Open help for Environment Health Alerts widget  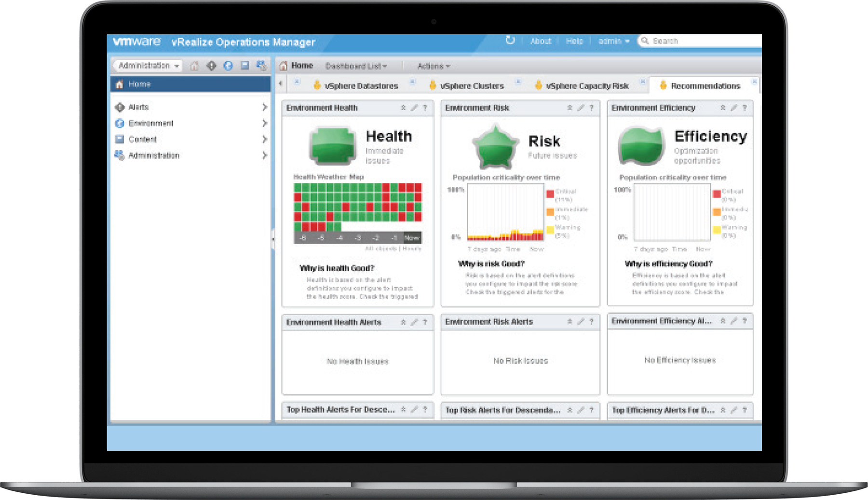tap(425, 322)
